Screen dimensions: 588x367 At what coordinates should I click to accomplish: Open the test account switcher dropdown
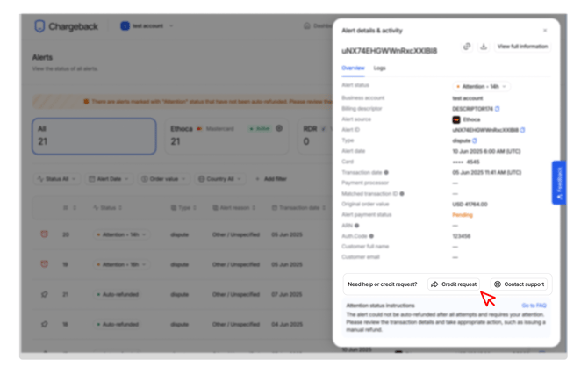coord(147,25)
